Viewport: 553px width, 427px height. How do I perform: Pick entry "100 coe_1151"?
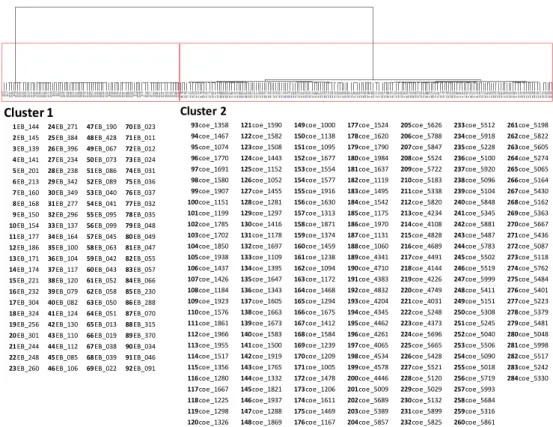click(x=208, y=202)
